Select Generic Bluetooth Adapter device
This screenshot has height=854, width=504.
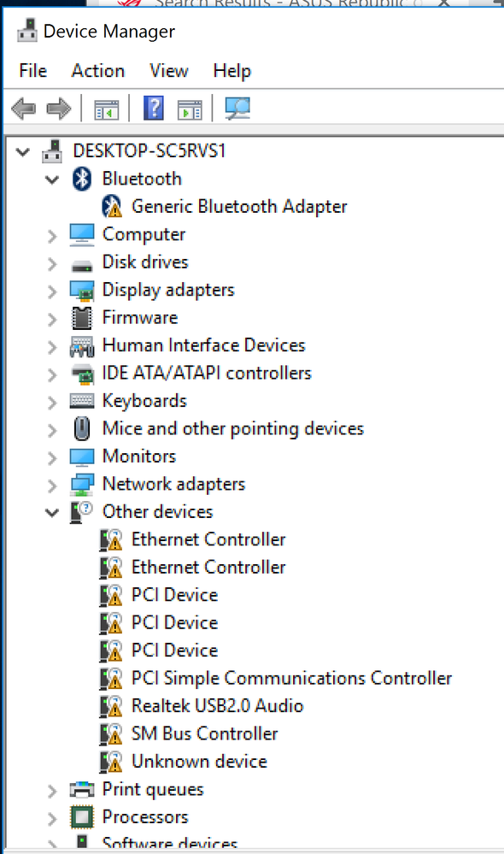[239, 206]
